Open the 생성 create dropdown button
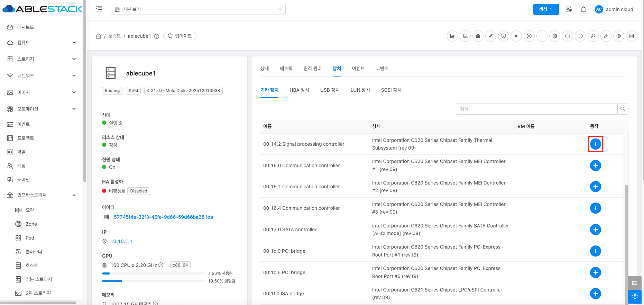 (546, 9)
